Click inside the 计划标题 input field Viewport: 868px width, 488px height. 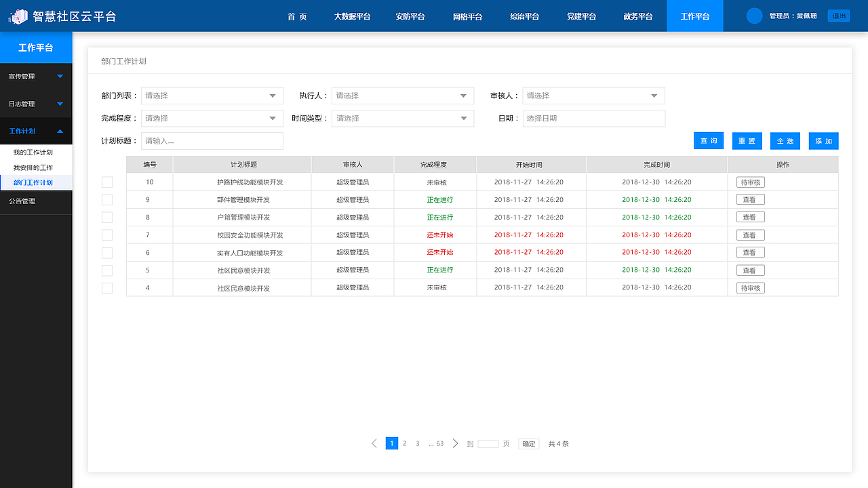pyautogui.click(x=212, y=140)
